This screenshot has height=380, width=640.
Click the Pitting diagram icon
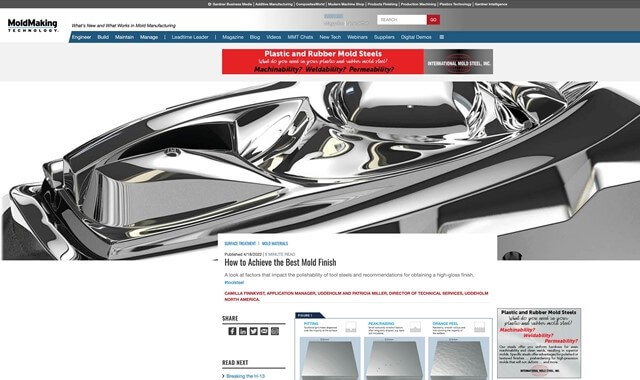pyautogui.click(x=351, y=327)
